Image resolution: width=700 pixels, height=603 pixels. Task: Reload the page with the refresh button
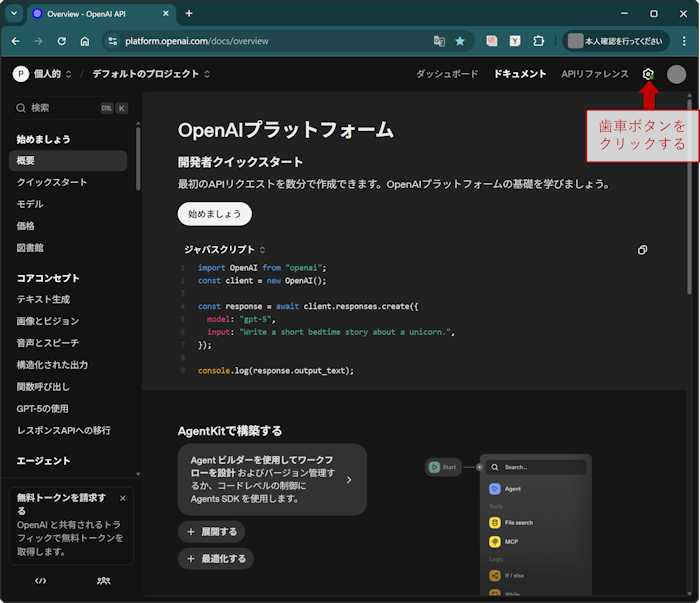pyautogui.click(x=62, y=41)
